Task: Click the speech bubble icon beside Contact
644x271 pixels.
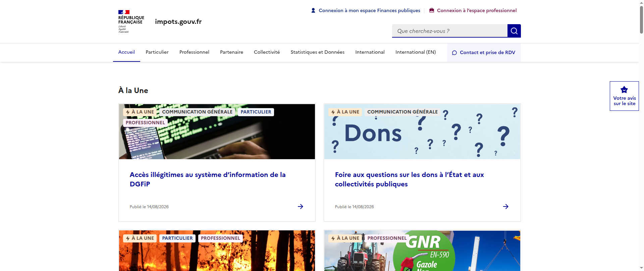Action: [454, 53]
